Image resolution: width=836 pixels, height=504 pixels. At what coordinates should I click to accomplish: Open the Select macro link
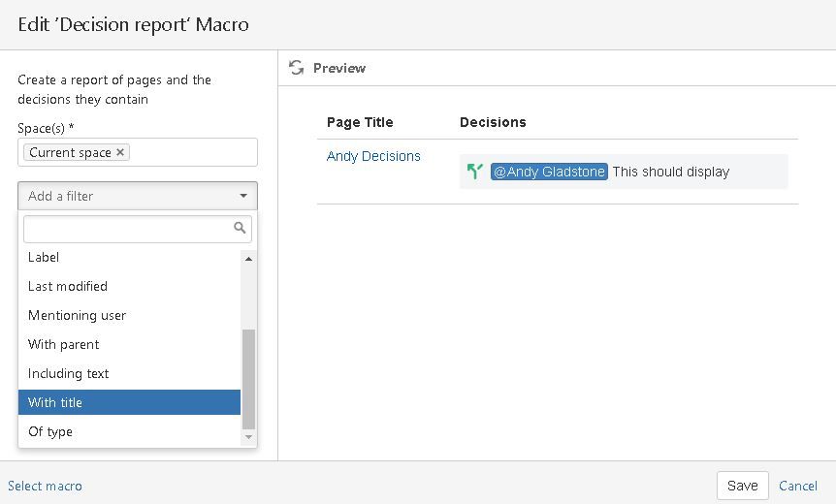point(45,486)
